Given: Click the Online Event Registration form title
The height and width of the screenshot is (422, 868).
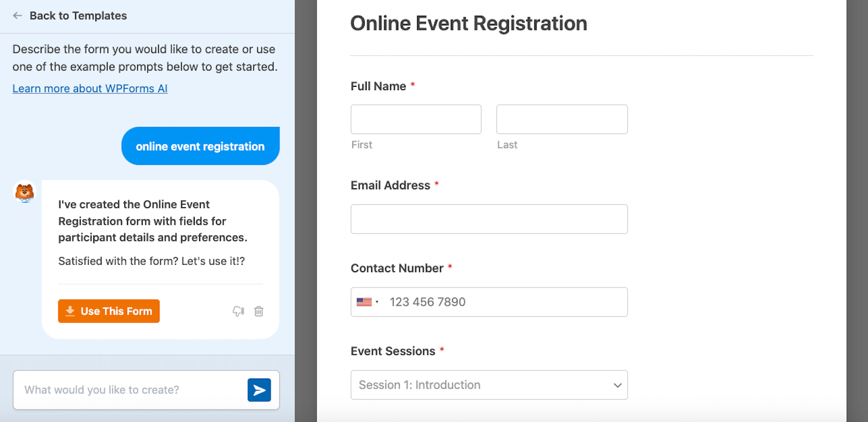Looking at the screenshot, I should pyautogui.click(x=468, y=23).
